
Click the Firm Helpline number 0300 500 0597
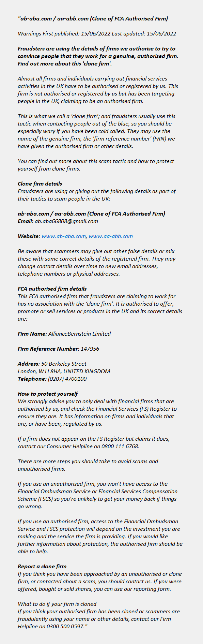point(65,626)
